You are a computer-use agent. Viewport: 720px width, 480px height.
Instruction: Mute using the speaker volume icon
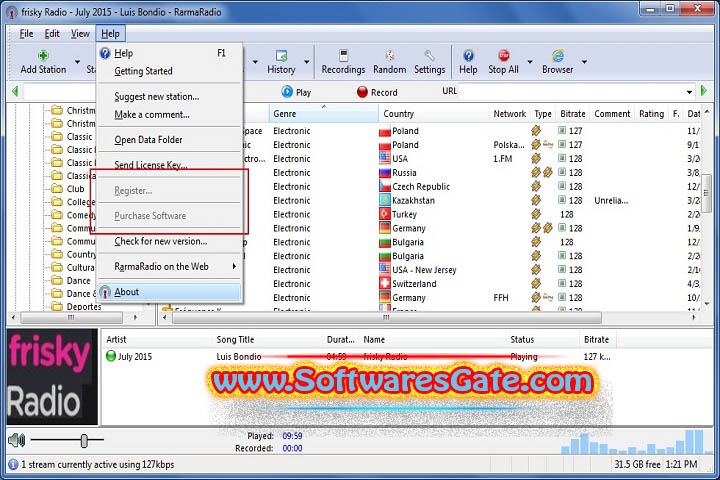click(x=17, y=440)
